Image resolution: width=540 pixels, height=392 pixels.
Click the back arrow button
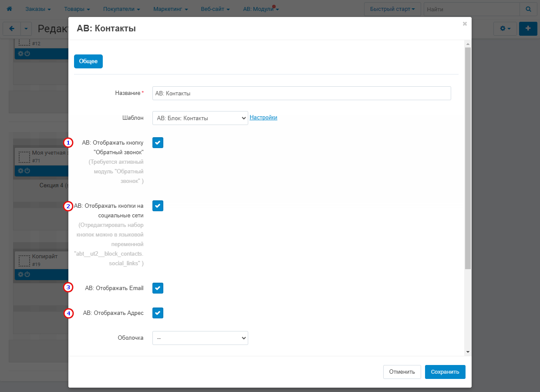click(x=12, y=29)
